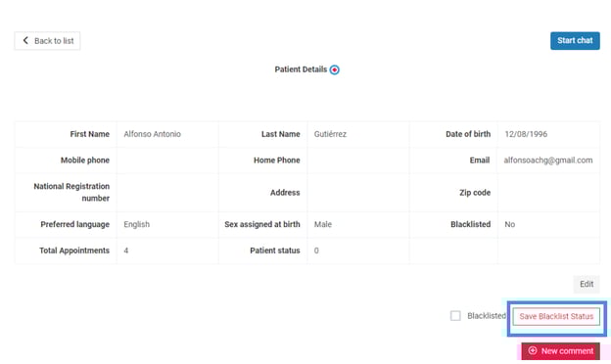This screenshot has height=364, width=611.
Task: Click the Blacklisted checkbox label text
Action: (487, 316)
